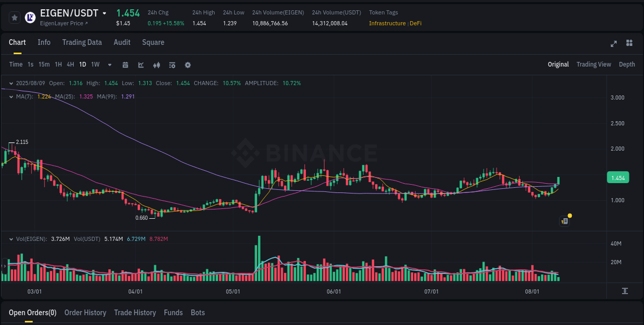
Task: Open the Infrastructure token tag link
Action: (x=387, y=23)
